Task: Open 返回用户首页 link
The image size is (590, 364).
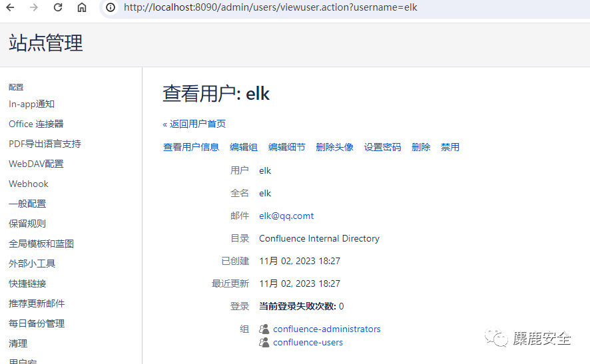Action: point(198,124)
